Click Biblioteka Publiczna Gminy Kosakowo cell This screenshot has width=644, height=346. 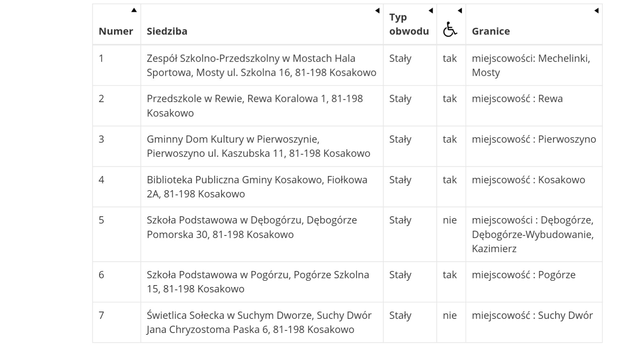pyautogui.click(x=257, y=187)
